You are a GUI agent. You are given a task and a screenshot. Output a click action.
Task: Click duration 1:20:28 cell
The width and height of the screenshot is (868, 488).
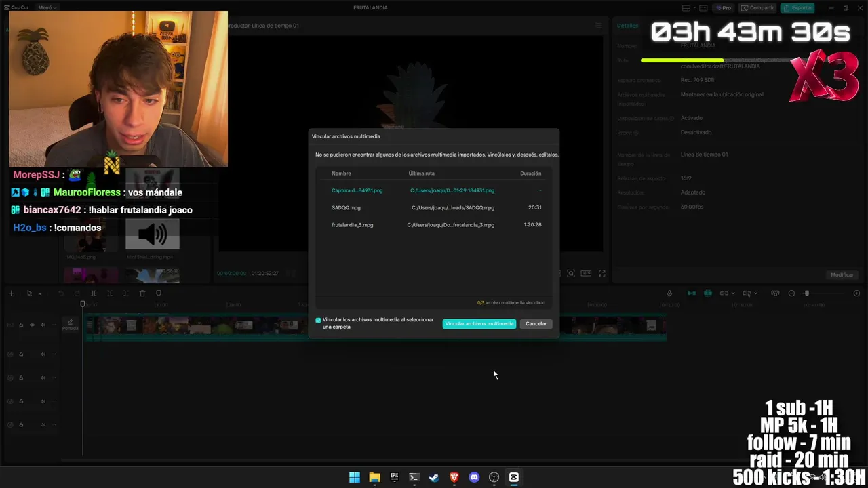coord(532,225)
